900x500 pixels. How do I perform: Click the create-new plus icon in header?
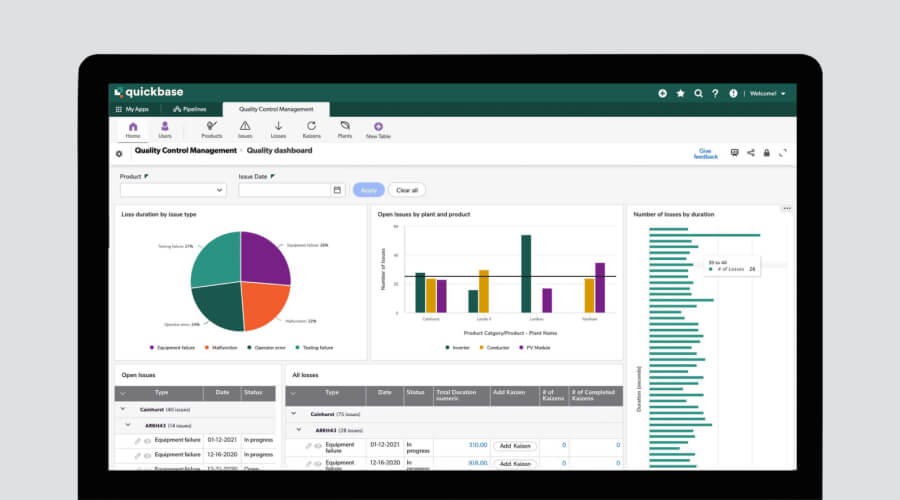662,93
